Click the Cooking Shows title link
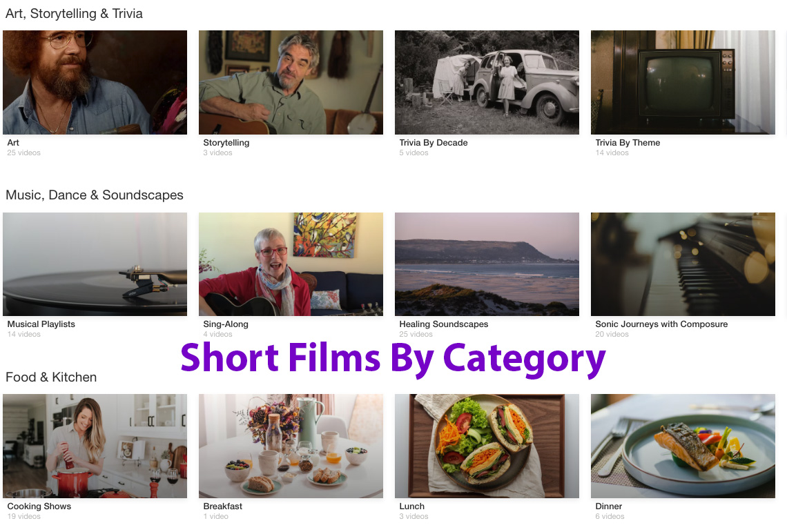Image resolution: width=787 pixels, height=532 pixels. [x=39, y=506]
